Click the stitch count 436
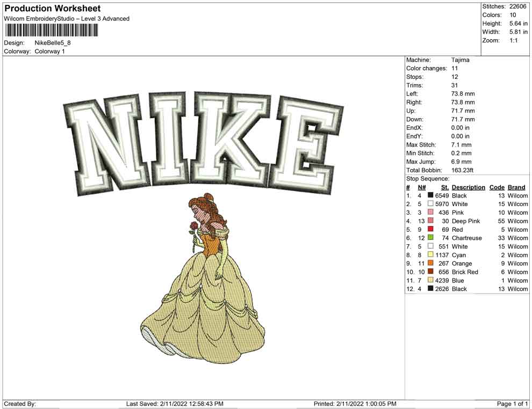 point(444,213)
